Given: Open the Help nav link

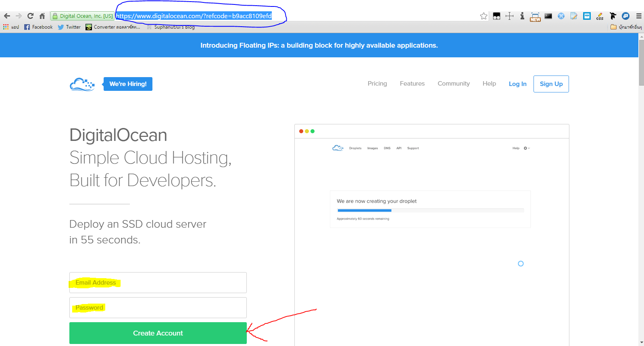Looking at the screenshot, I should coord(489,84).
